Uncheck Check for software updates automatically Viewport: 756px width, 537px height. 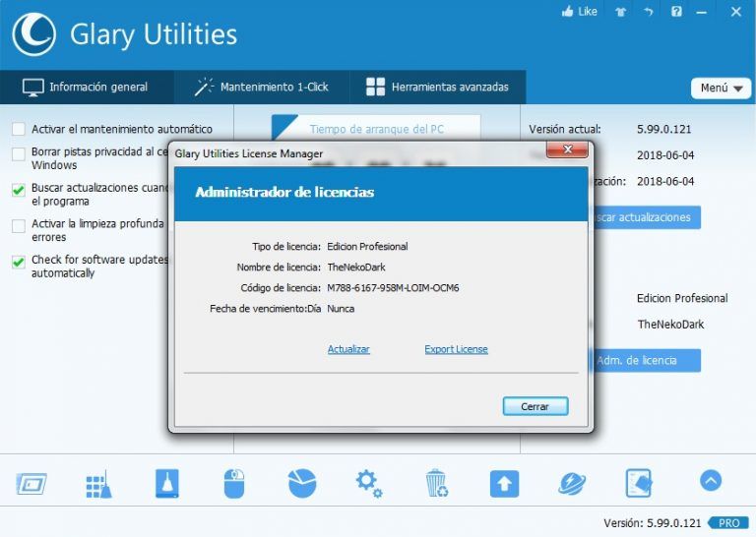[19, 262]
